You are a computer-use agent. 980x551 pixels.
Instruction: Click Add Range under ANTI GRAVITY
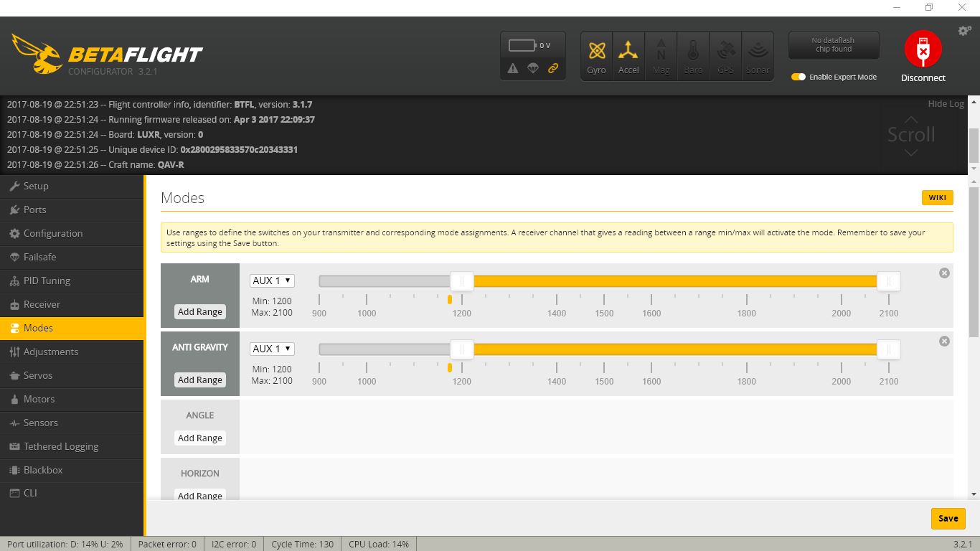point(200,380)
